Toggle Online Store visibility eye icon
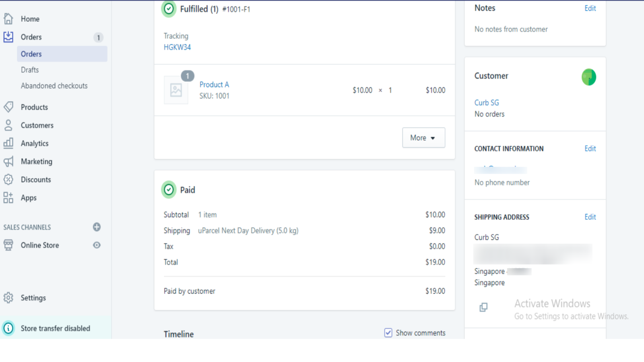This screenshot has width=644, height=362. coord(97,245)
